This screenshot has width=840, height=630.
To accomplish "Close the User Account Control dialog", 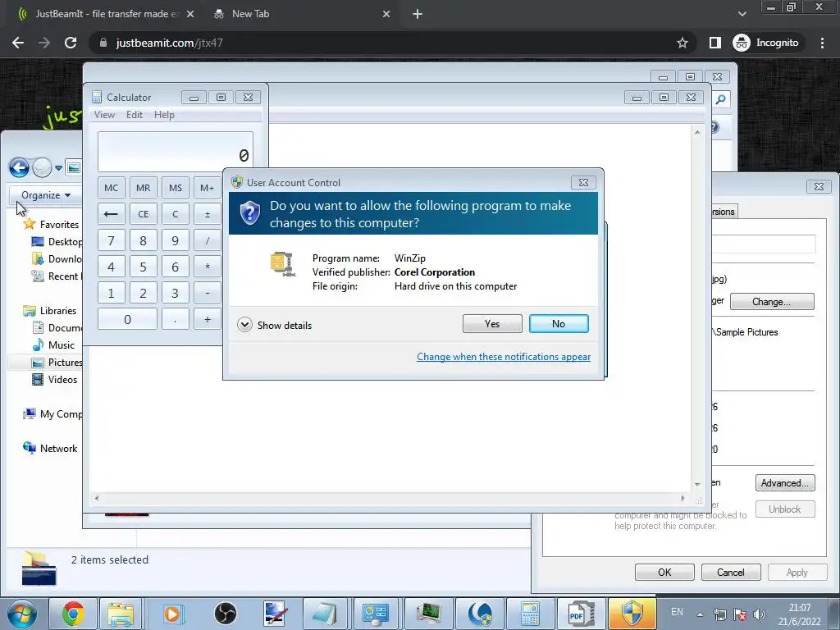I will [583, 182].
